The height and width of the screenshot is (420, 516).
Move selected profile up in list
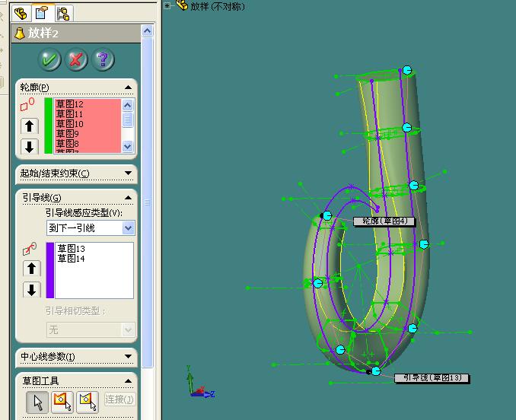click(29, 126)
